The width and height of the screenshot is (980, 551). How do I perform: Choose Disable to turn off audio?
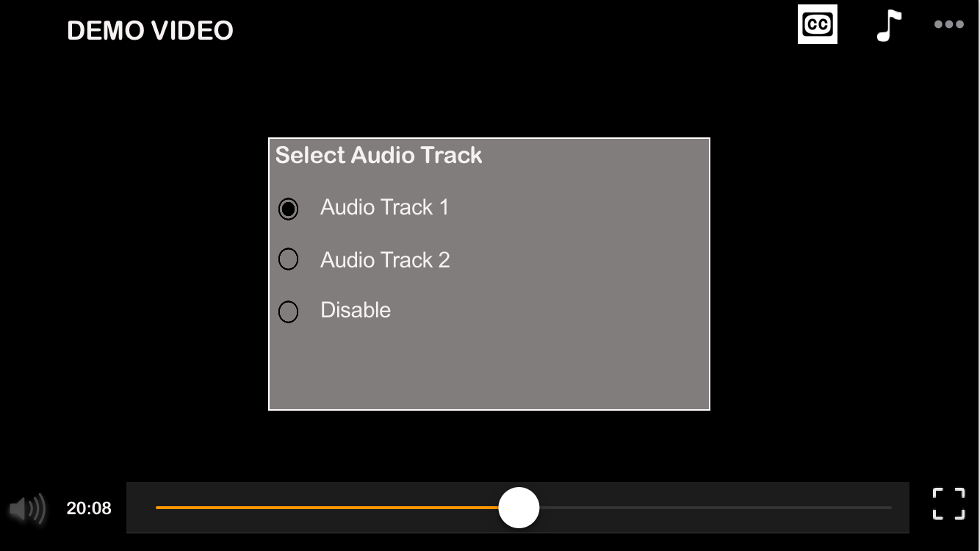pos(289,311)
